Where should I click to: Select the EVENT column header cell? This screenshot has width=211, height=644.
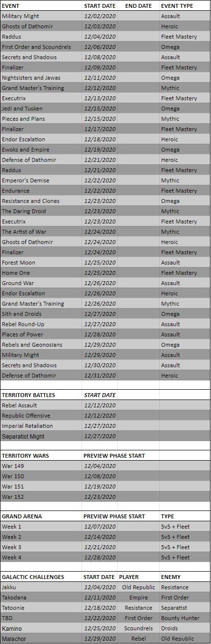click(41, 6)
